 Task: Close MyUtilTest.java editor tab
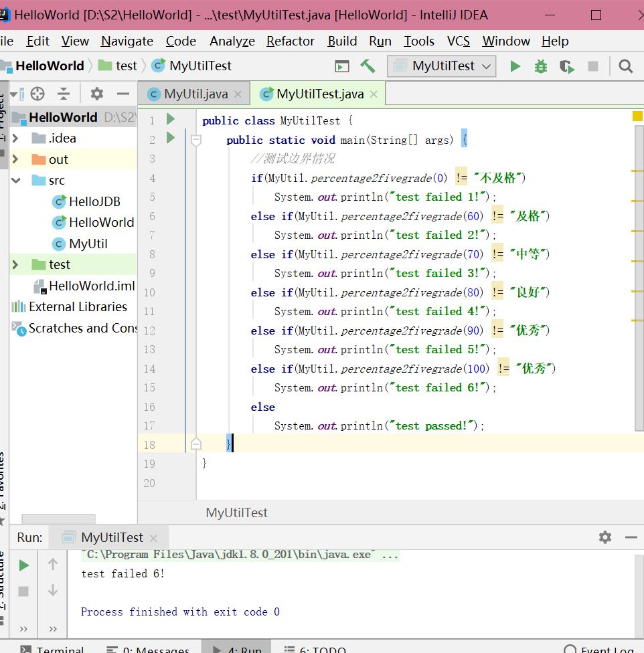(x=374, y=94)
